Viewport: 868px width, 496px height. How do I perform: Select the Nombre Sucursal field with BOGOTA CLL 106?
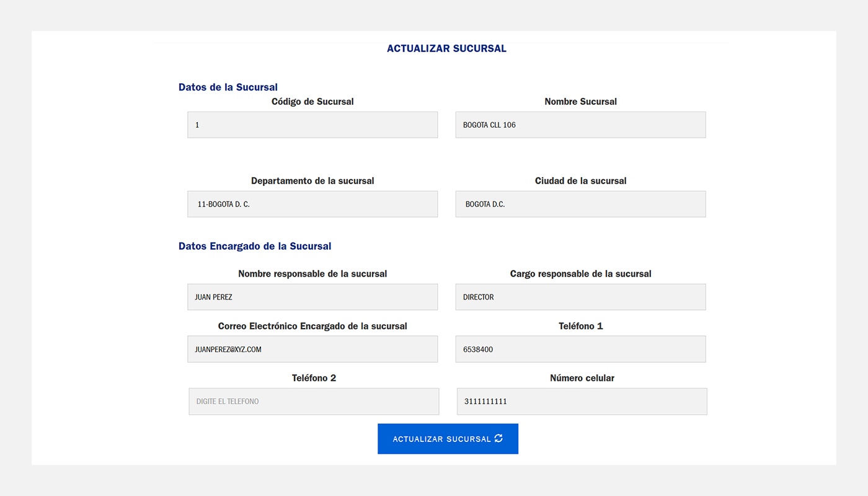point(580,125)
